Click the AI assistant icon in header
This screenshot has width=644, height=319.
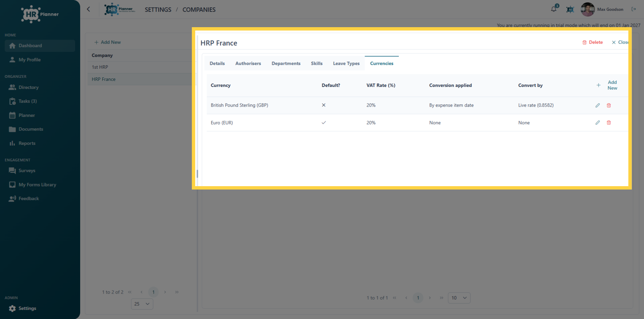570,9
